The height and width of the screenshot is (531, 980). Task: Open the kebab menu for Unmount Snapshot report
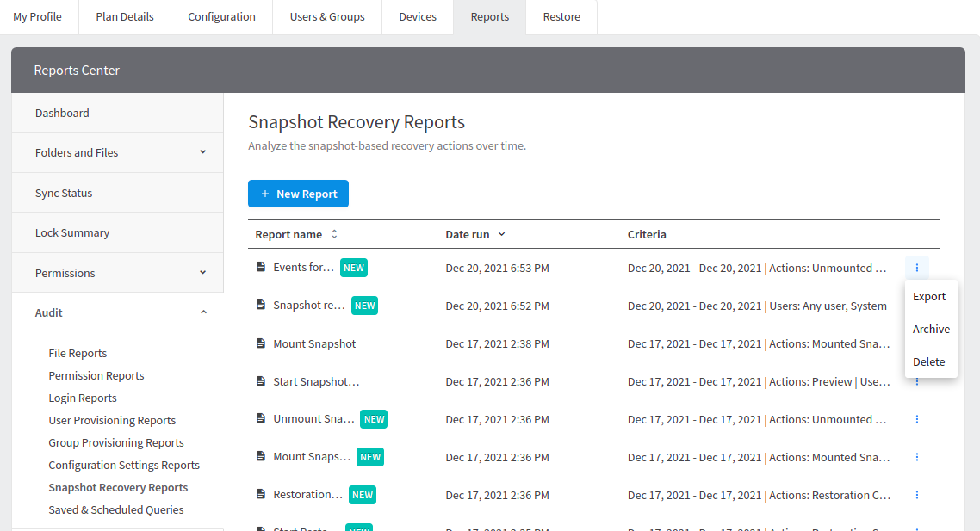click(x=916, y=419)
